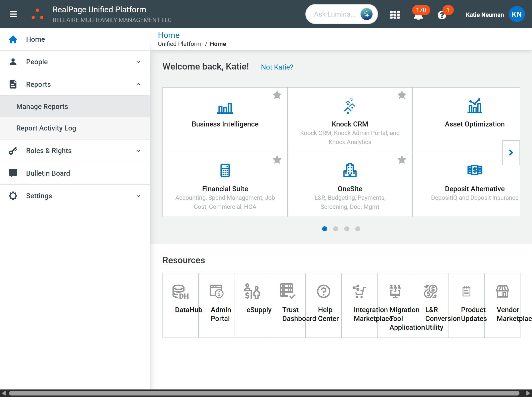
Task: Open the DataHub resource icon
Action: pos(181,292)
